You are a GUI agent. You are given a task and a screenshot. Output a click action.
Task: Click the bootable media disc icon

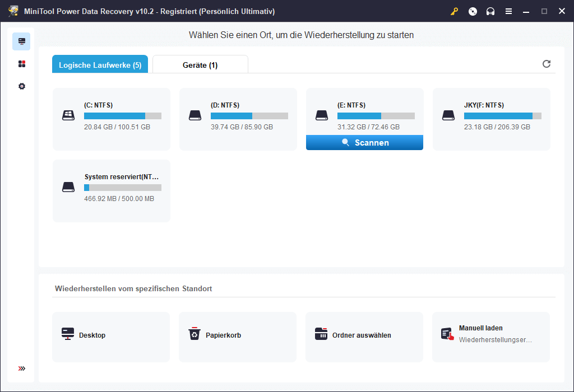pos(473,11)
